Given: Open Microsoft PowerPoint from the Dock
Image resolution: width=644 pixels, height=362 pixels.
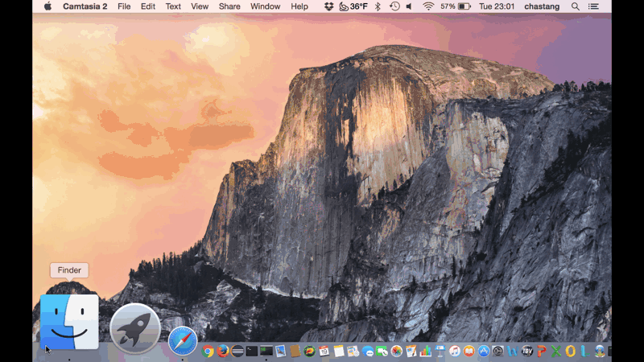Looking at the screenshot, I should click(541, 351).
